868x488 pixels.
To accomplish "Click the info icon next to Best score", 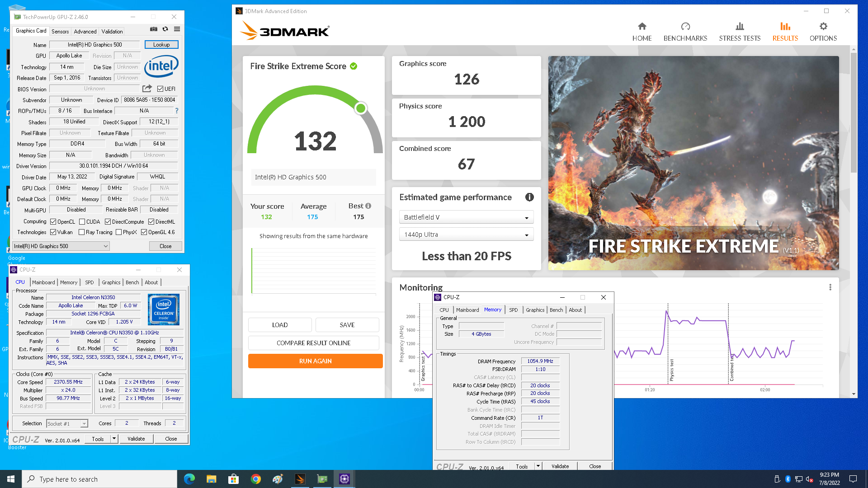I will click(368, 206).
